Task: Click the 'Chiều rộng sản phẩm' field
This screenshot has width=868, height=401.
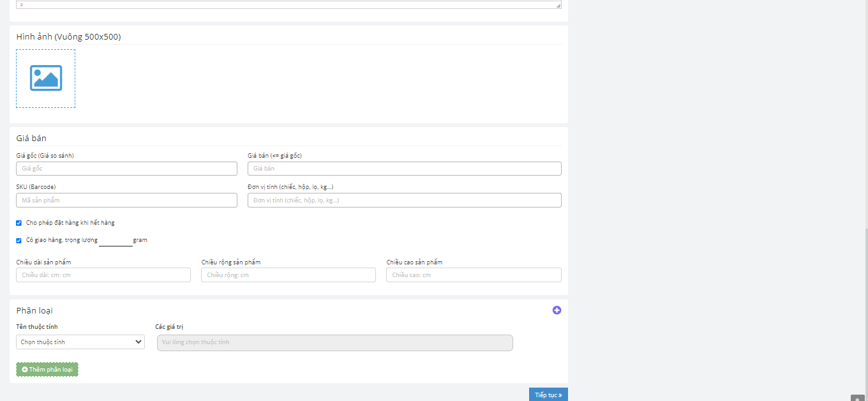Action: point(288,275)
